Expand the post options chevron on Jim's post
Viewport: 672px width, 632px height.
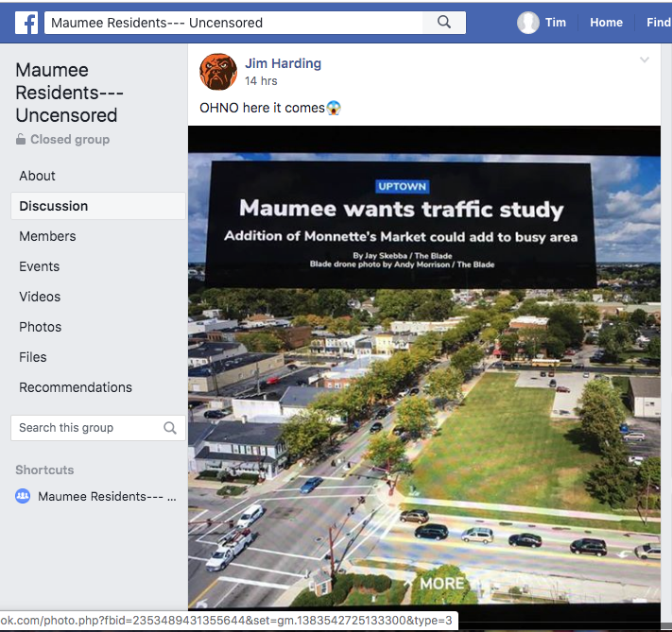[x=645, y=60]
